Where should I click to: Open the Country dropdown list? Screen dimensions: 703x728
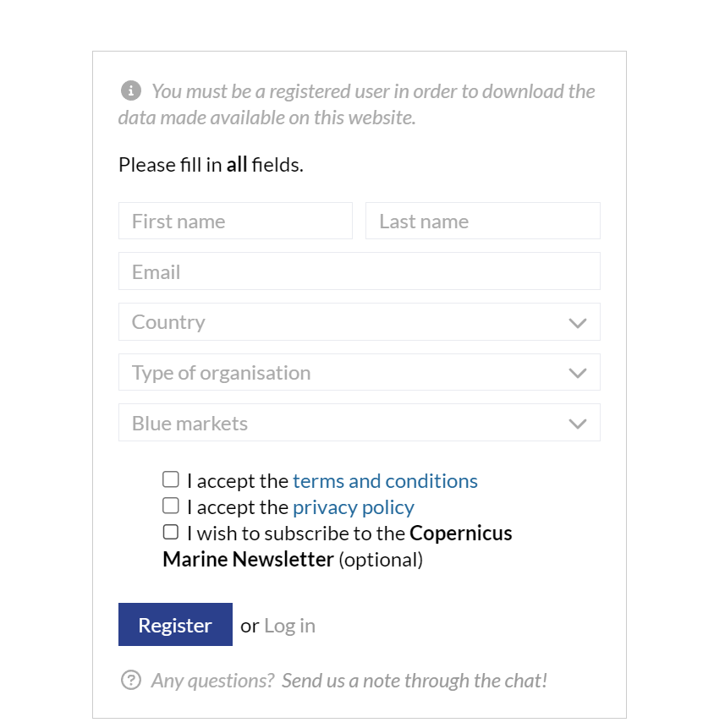[338, 322]
